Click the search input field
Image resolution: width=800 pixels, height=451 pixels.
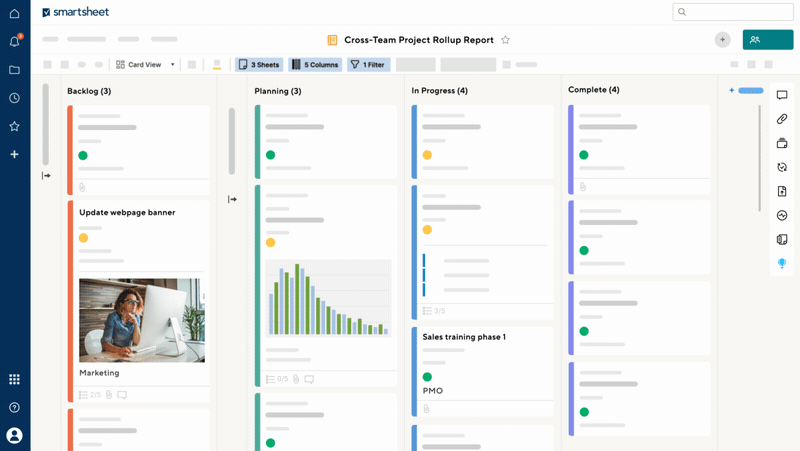(x=733, y=12)
